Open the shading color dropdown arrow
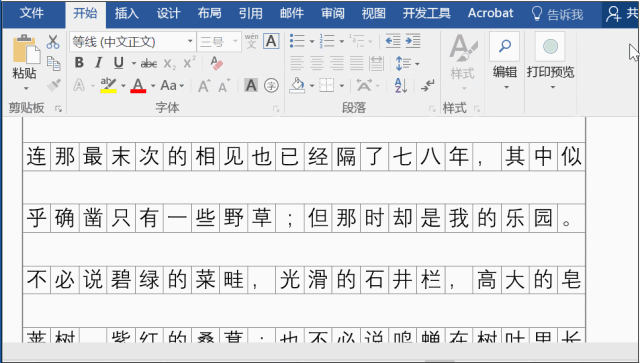This screenshot has height=363, width=640. click(312, 86)
